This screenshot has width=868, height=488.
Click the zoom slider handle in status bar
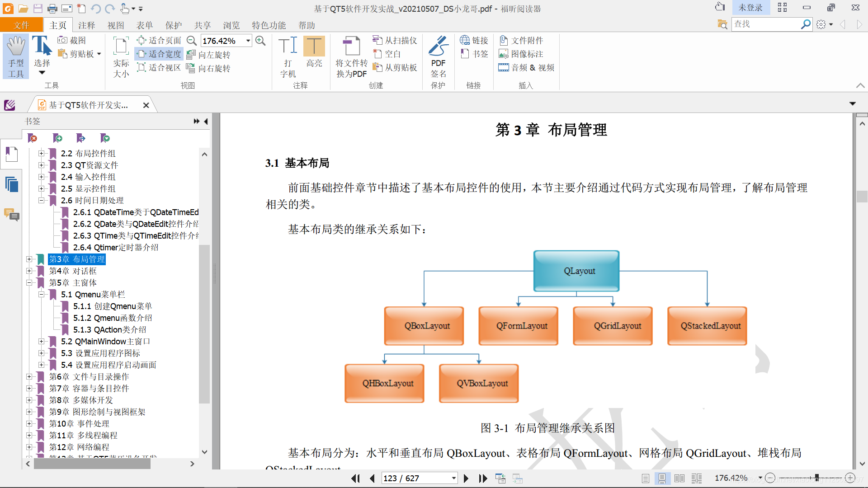[x=816, y=478]
